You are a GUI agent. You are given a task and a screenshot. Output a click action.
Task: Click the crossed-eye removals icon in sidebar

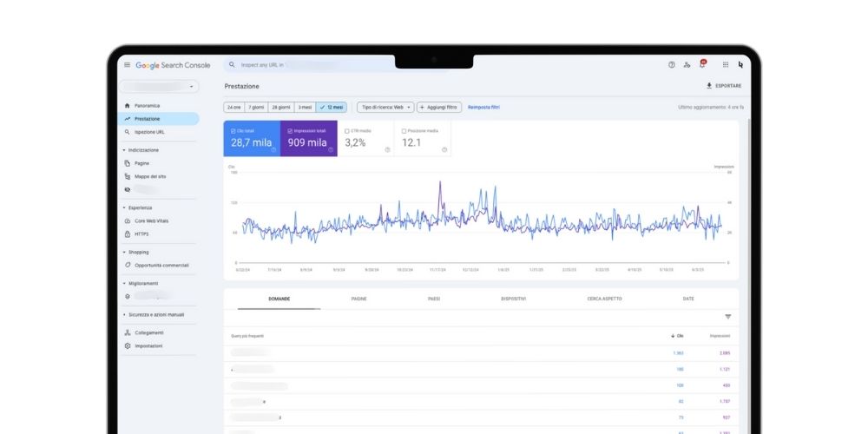tap(128, 189)
